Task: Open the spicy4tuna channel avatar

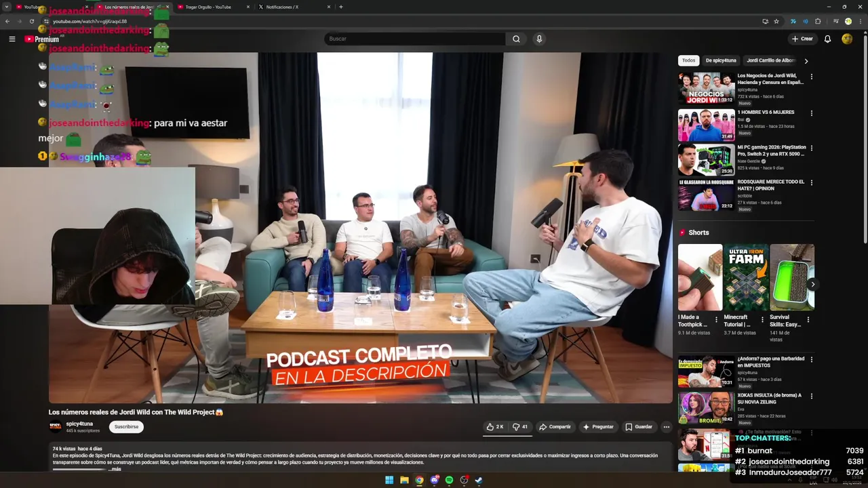Action: [x=55, y=427]
